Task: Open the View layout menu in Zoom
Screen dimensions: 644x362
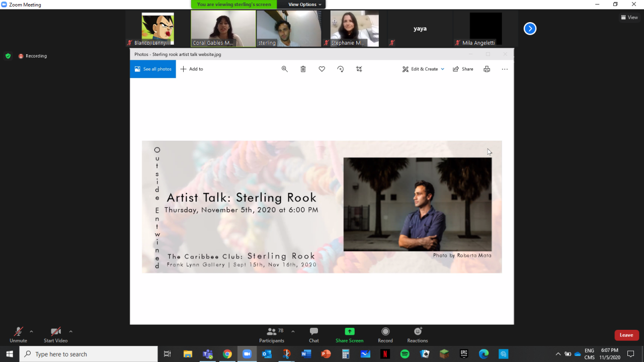Action: point(629,17)
